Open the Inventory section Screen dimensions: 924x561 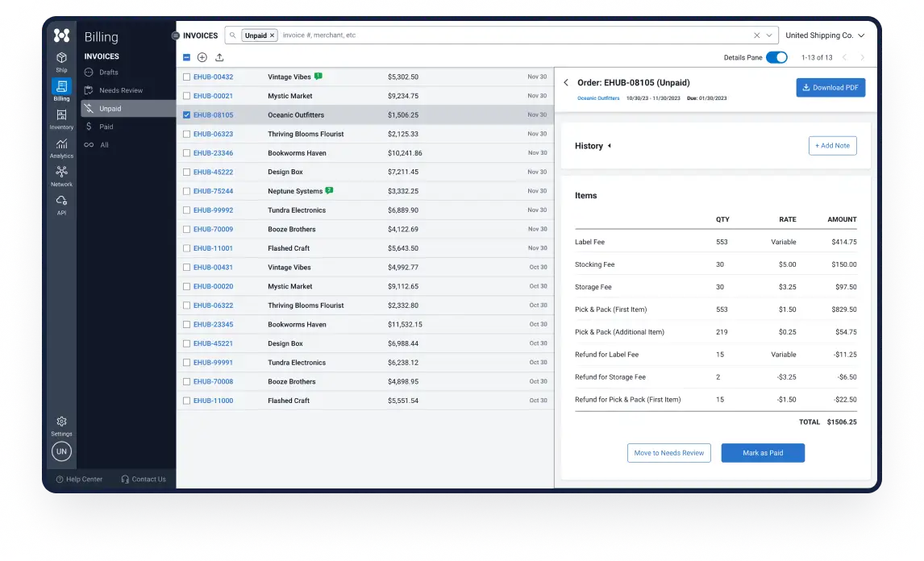pos(61,118)
